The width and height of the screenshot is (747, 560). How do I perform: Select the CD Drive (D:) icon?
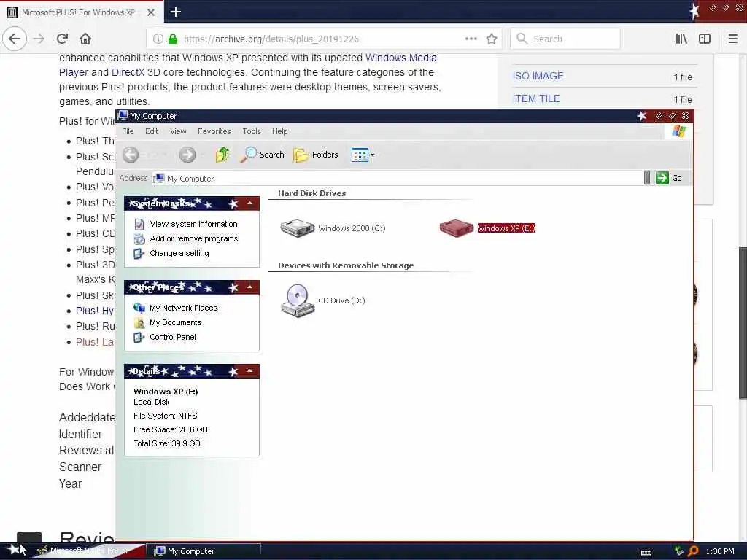[298, 300]
